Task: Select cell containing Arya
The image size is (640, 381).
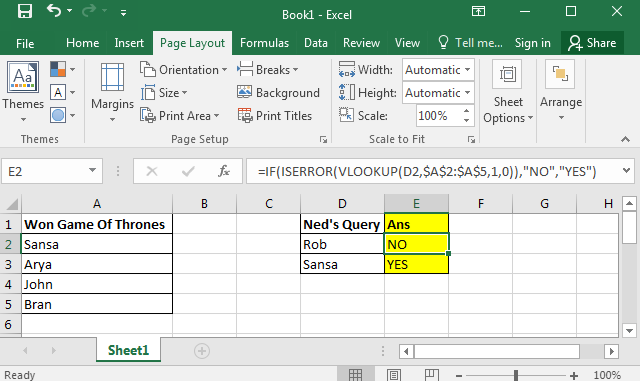Action: 97,264
